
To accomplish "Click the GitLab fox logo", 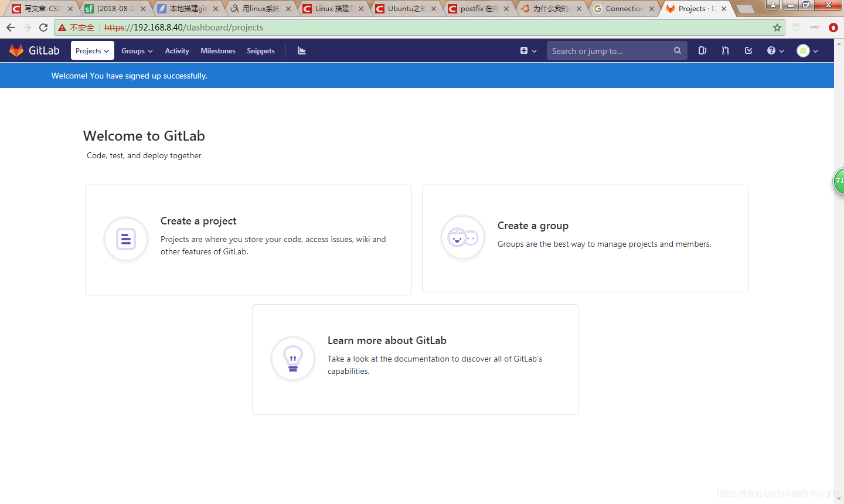I will click(x=16, y=50).
